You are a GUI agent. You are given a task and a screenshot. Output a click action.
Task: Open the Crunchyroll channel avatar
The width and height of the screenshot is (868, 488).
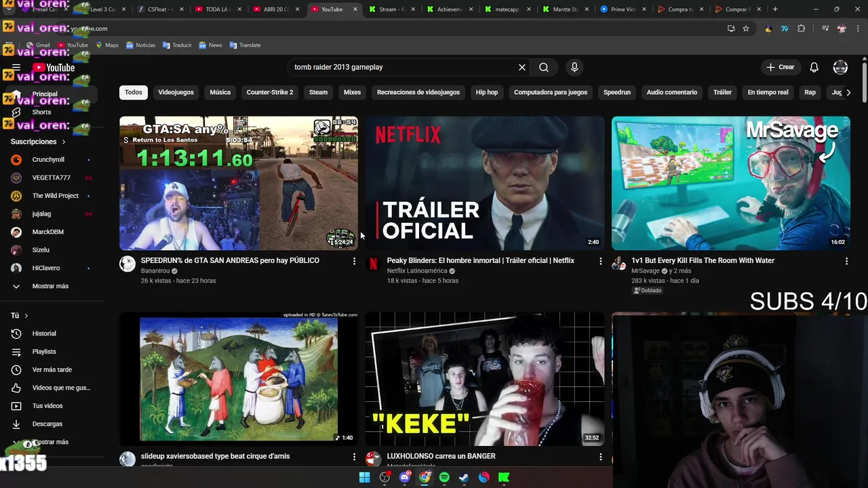tap(16, 159)
